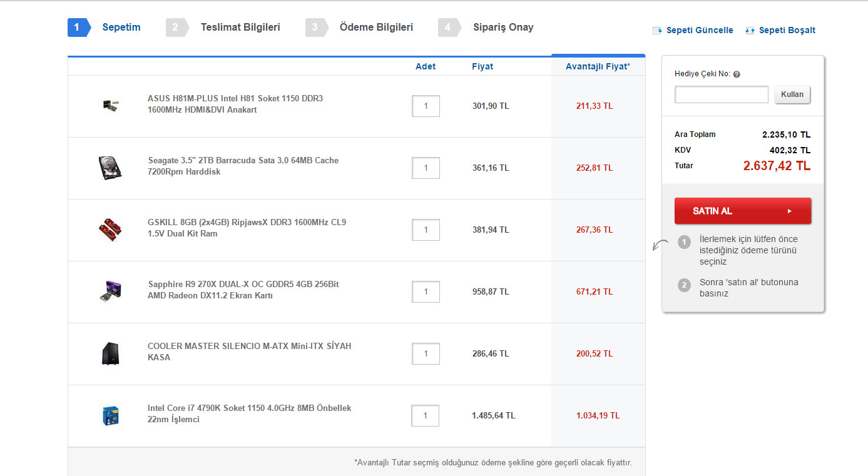This screenshot has height=476, width=868.
Task: Focus the Hediye Çeki No text field
Action: tap(721, 94)
